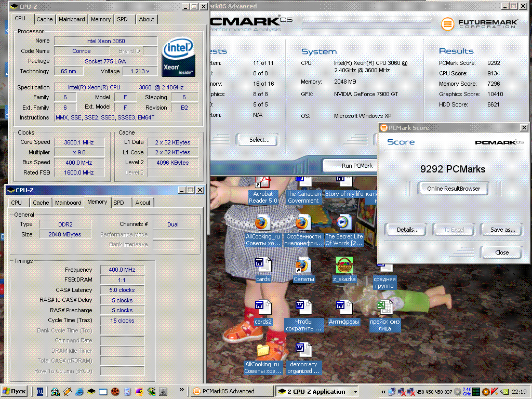532x399 pixels.
Task: Open the AllCooking_ru Firefox shortcut beside Особенности
Action: tap(263, 230)
